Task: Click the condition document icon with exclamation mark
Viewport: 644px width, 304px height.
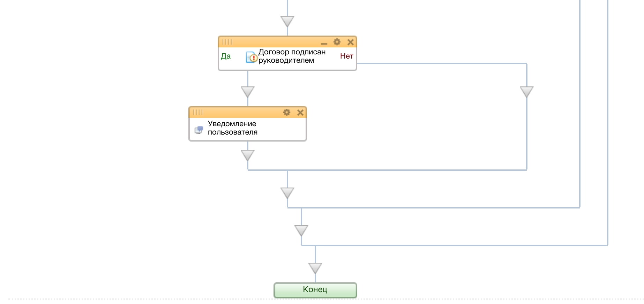Action: tap(252, 57)
